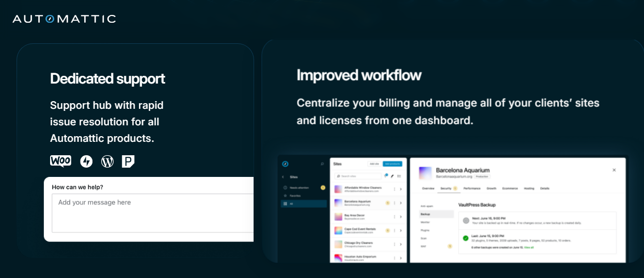Image resolution: width=644 pixels, height=278 pixels.
Task: Open kebab menu for Bay Area Decor
Action: [x=394, y=217]
